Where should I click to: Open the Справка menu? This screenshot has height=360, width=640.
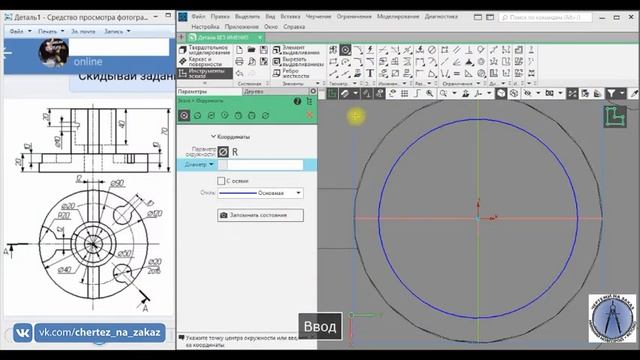pyautogui.click(x=294, y=27)
